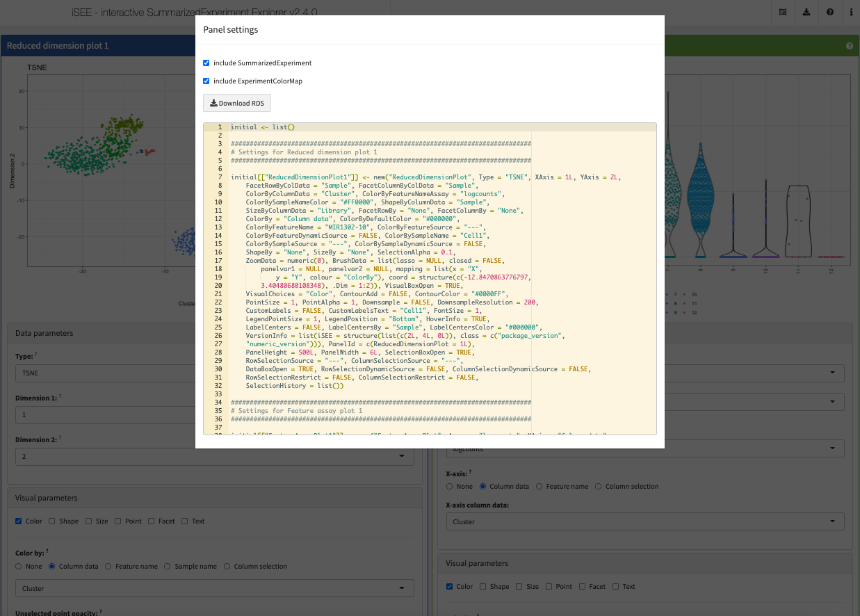Click the export download icon in header
The width and height of the screenshot is (860, 616).
(x=806, y=12)
